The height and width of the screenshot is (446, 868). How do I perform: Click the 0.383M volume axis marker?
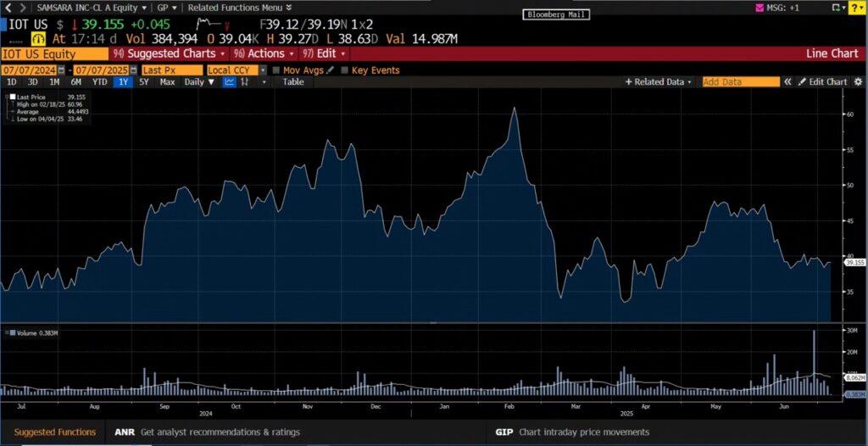click(854, 394)
